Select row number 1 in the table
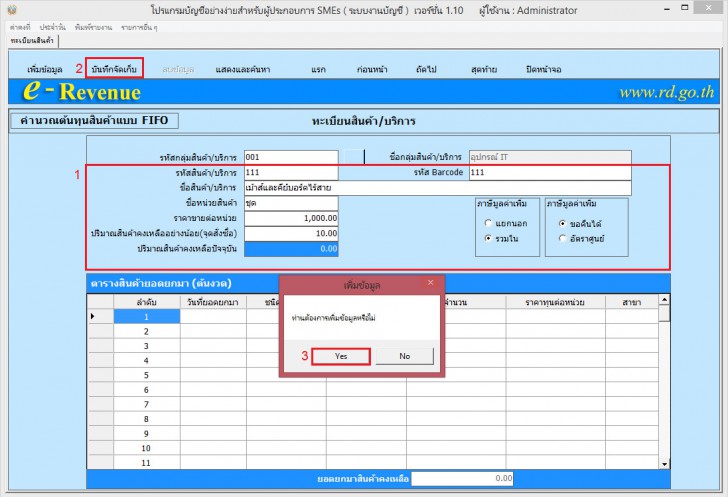Viewport: 728px width, 497px height. coord(146,317)
